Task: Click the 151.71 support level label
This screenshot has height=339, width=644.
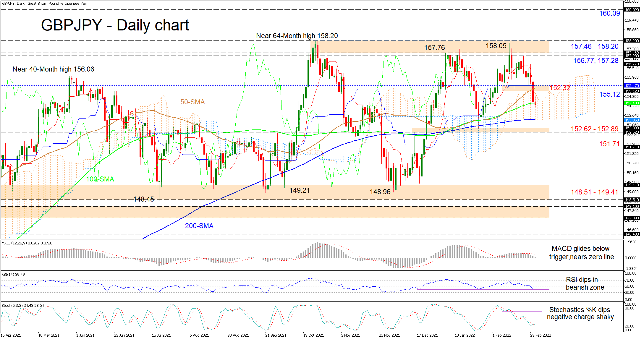Action: pyautogui.click(x=609, y=144)
